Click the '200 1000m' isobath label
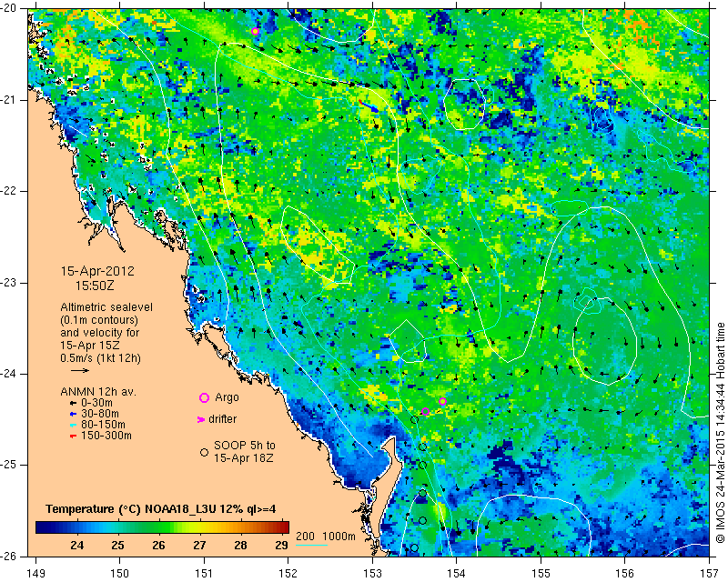728x582 pixels. [326, 537]
